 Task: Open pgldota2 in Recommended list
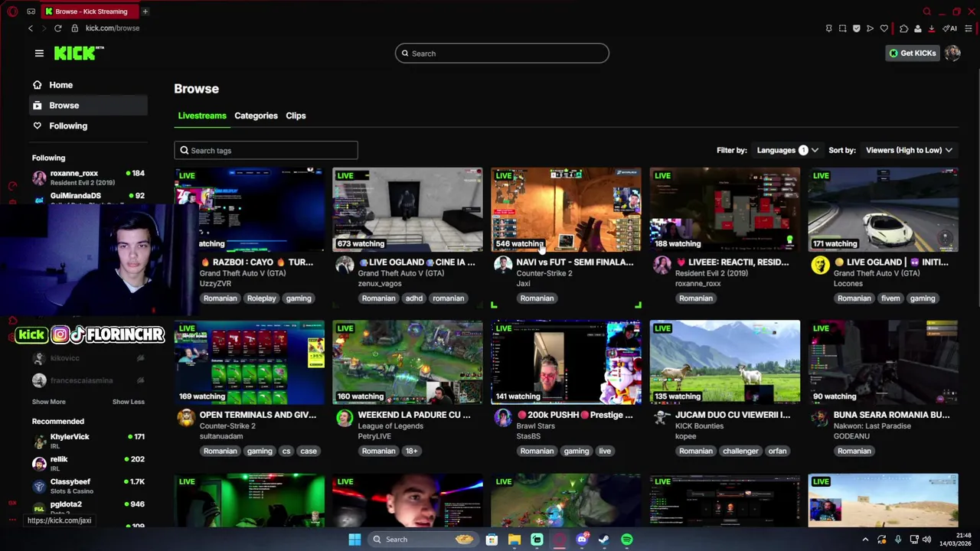pyautogui.click(x=89, y=507)
